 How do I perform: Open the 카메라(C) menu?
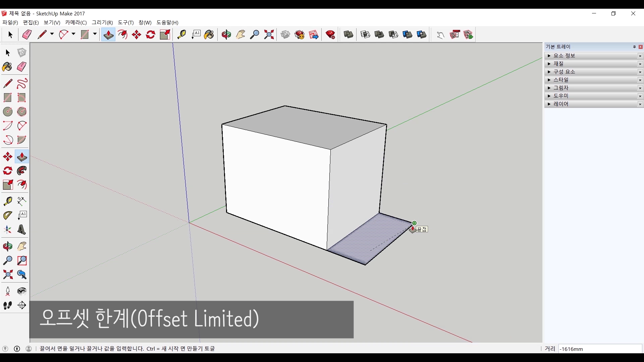click(76, 22)
